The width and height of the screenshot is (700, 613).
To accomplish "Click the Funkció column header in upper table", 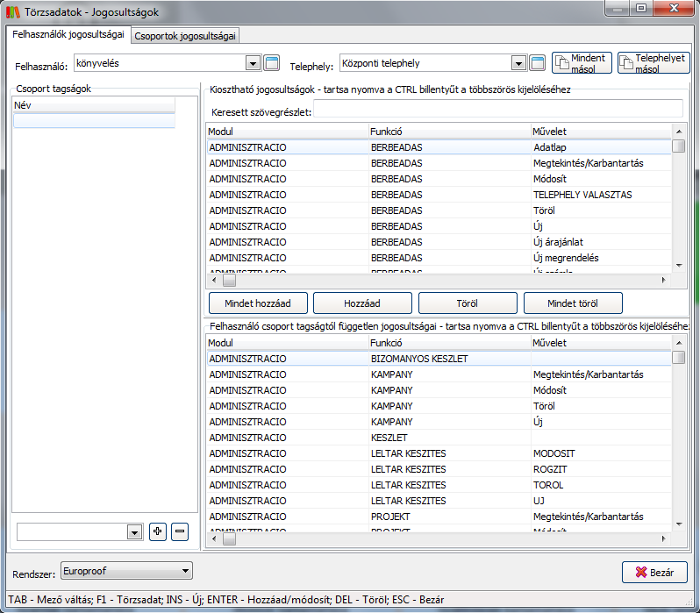I will (x=447, y=132).
